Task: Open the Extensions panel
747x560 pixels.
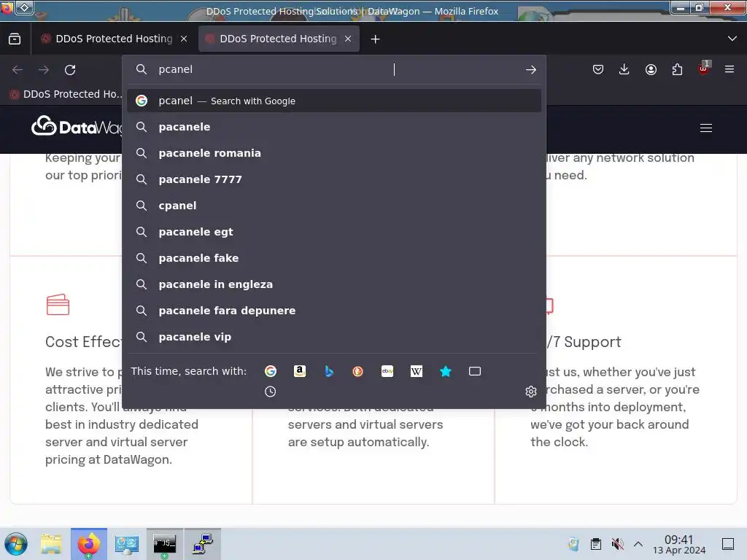Action: point(677,69)
